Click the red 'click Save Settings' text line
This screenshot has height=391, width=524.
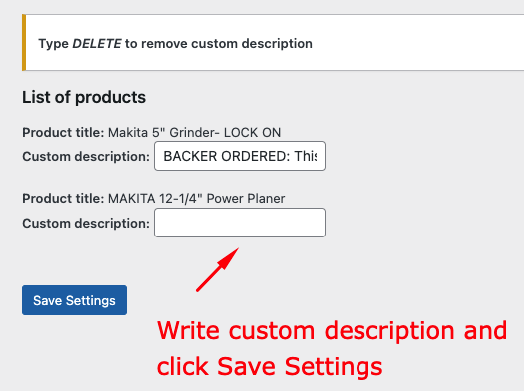point(269,366)
